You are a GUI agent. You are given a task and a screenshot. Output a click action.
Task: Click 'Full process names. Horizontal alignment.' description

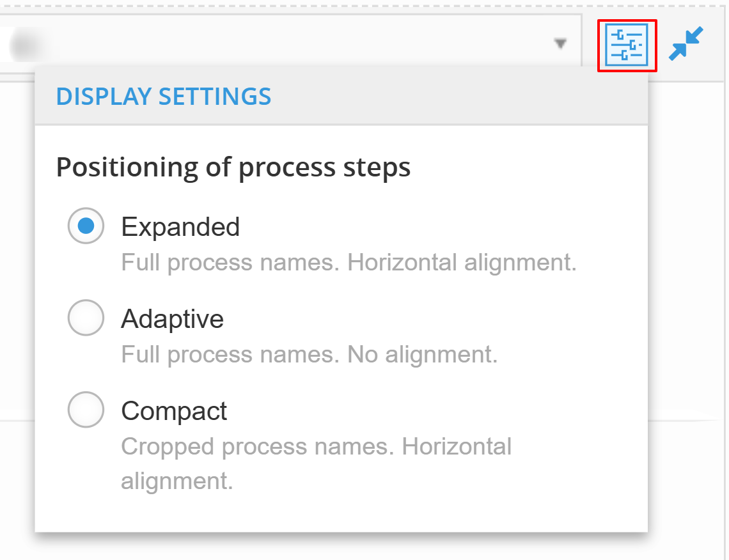pyautogui.click(x=349, y=262)
